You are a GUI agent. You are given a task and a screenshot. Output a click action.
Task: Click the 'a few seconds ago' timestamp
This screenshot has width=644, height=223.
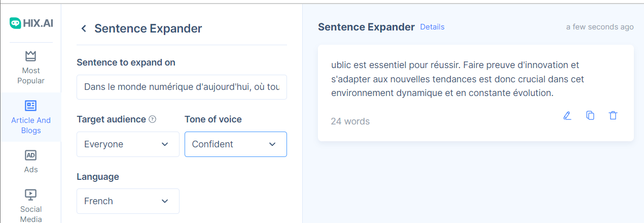tap(600, 27)
